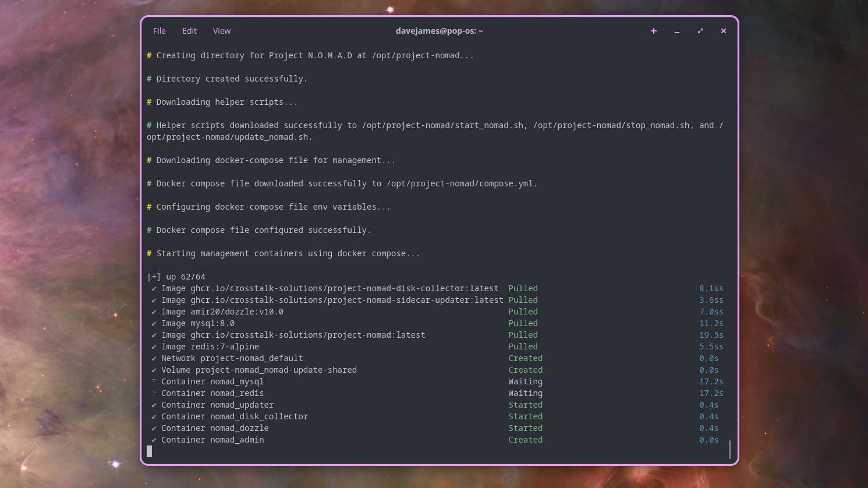
Task: Close the terminal window
Action: [723, 31]
